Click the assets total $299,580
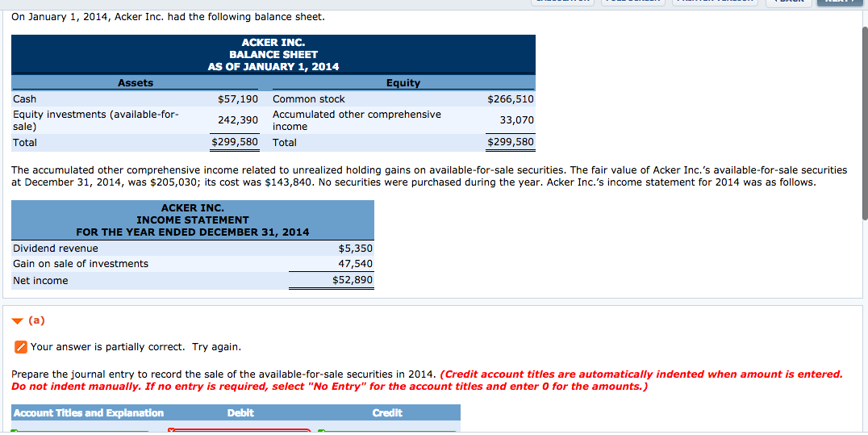 pyautogui.click(x=235, y=142)
